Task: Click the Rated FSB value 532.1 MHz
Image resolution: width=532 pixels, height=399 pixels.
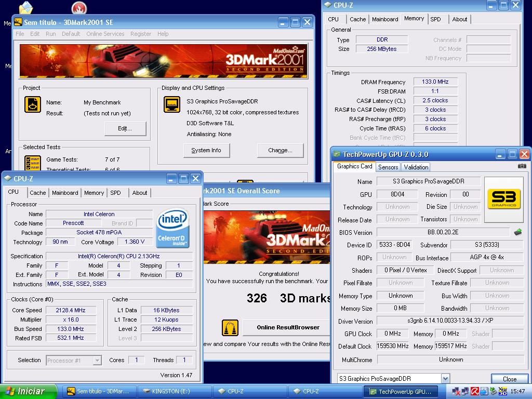Action: tap(71, 338)
